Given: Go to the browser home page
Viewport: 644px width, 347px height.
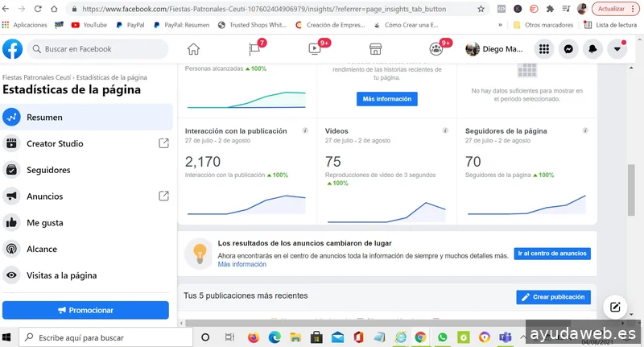Looking at the screenshot, I should click(54, 9).
